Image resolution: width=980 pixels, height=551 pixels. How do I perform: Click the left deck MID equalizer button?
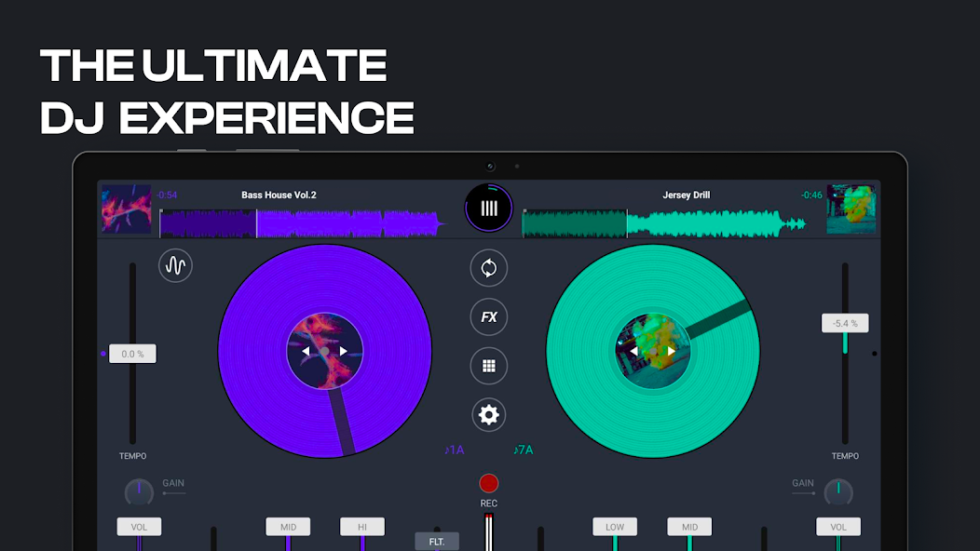tap(288, 527)
